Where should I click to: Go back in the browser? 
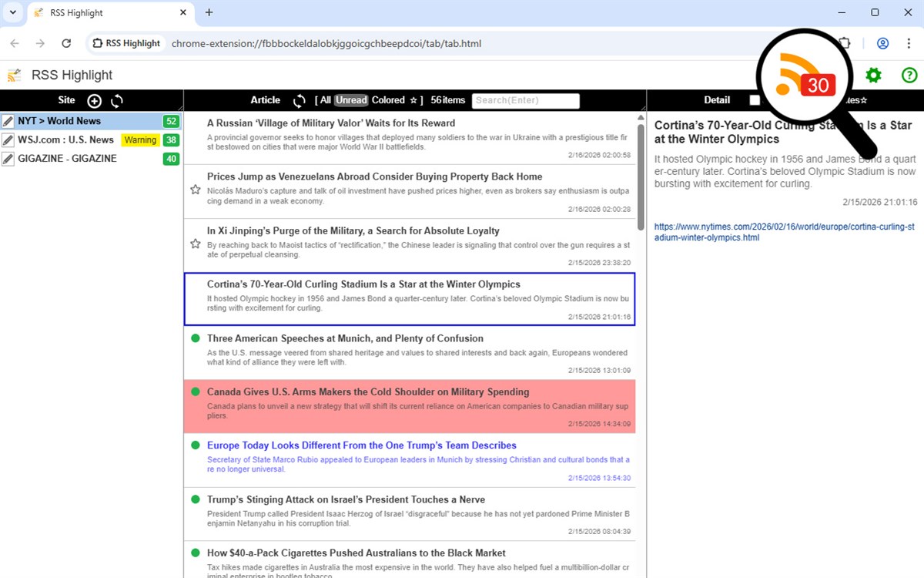15,43
